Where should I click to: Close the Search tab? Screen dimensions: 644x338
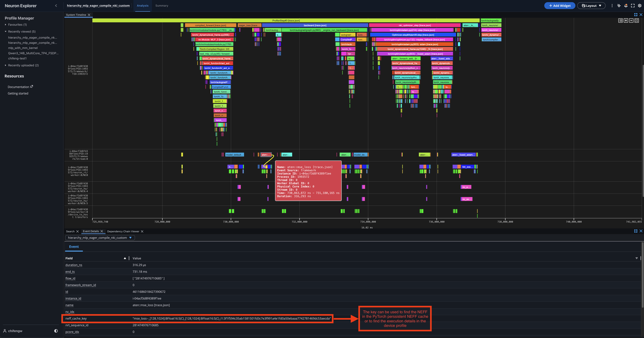(78, 231)
